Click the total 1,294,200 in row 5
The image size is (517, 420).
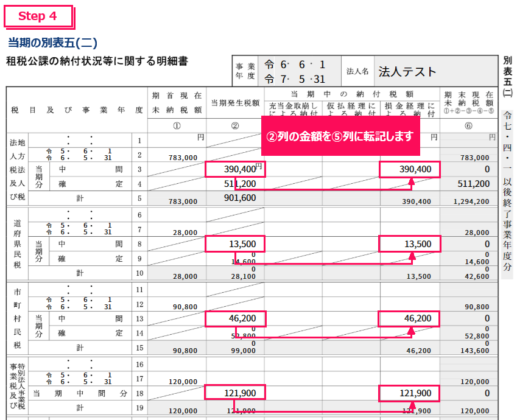click(471, 201)
